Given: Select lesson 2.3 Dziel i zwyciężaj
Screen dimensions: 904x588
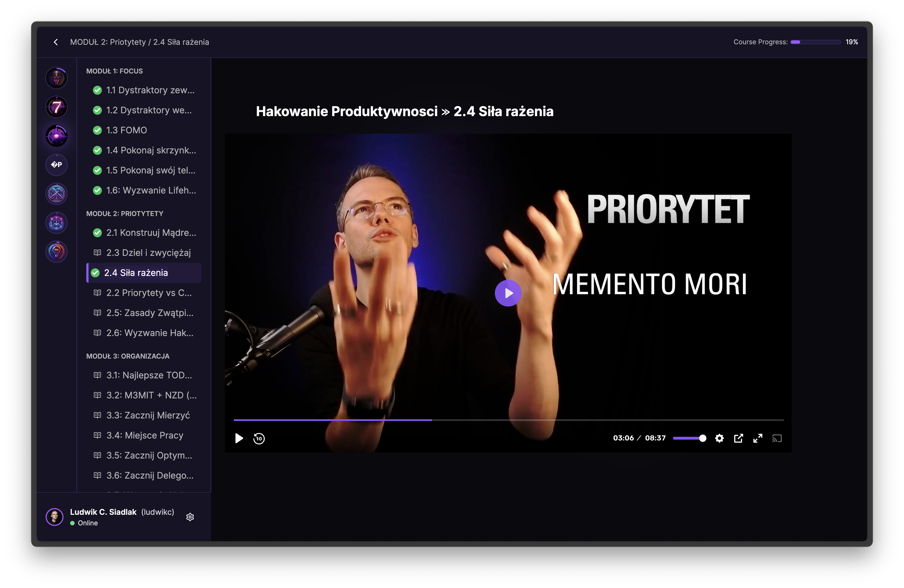Looking at the screenshot, I should 148,253.
